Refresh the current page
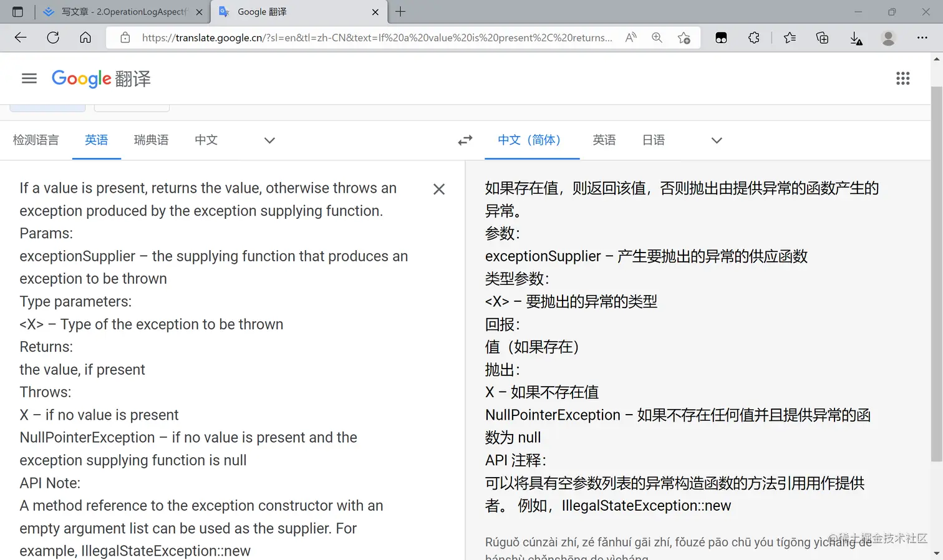943x560 pixels. pyautogui.click(x=53, y=37)
